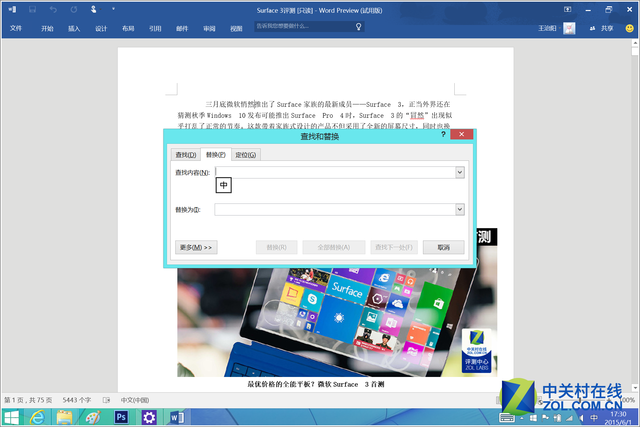Open File Explorer from taskbar
Image resolution: width=640 pixels, height=427 pixels.
[64, 418]
